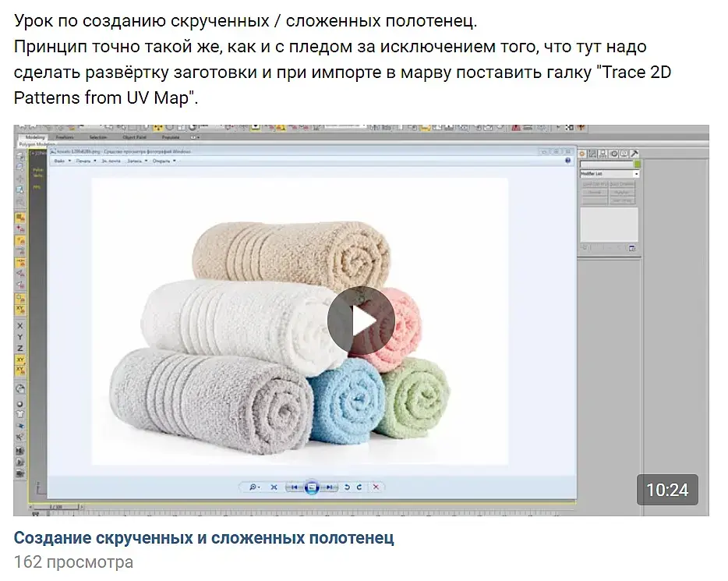Viewport: 728px width, 581px height.
Task: Switch to the Object Paint ribbon tab
Action: (x=135, y=137)
